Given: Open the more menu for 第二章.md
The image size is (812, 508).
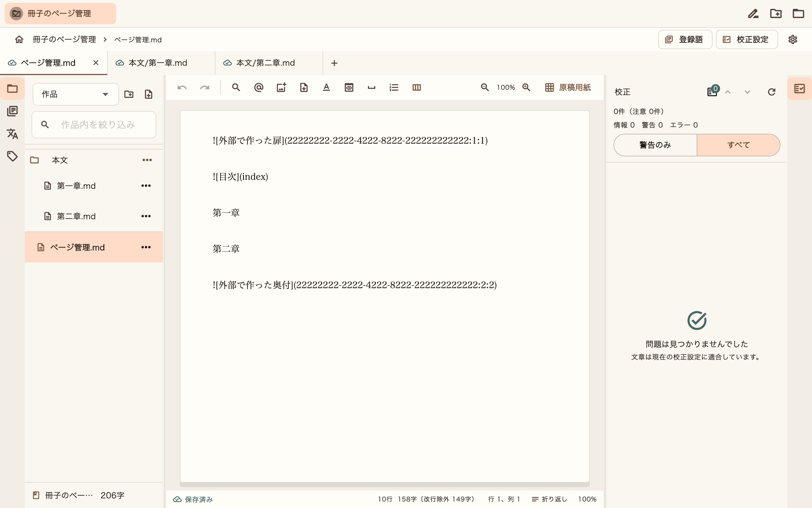Looking at the screenshot, I should coord(146,216).
